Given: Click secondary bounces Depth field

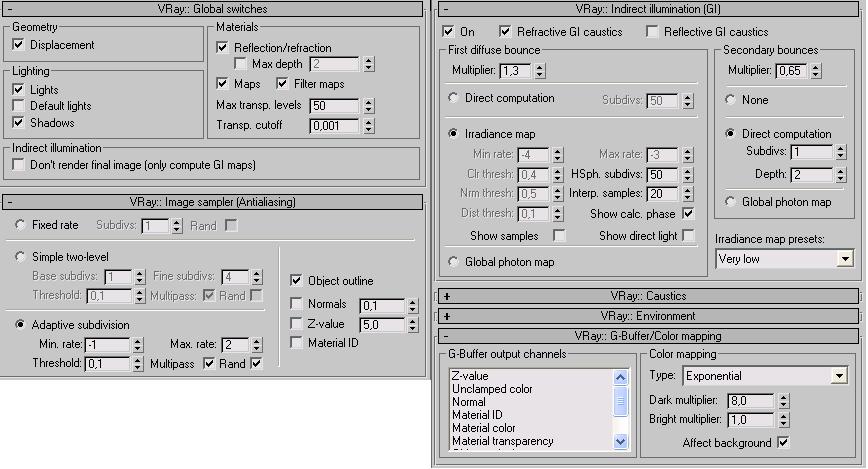Looking at the screenshot, I should coord(812,175).
